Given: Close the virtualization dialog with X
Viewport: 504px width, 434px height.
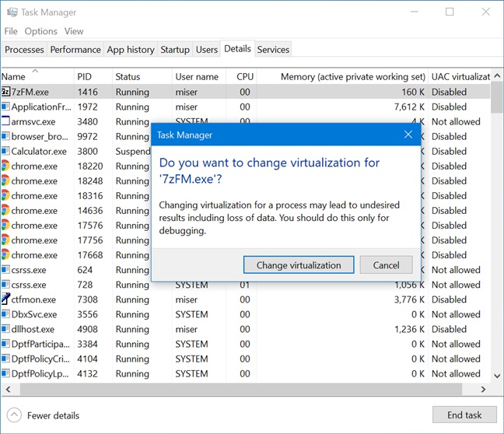Looking at the screenshot, I should 408,135.
